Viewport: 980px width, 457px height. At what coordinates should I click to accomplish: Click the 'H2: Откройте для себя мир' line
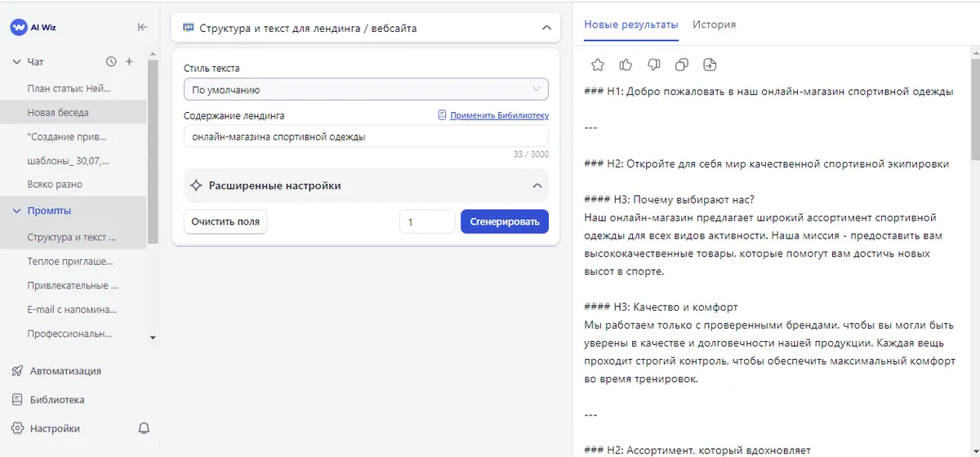coord(767,164)
